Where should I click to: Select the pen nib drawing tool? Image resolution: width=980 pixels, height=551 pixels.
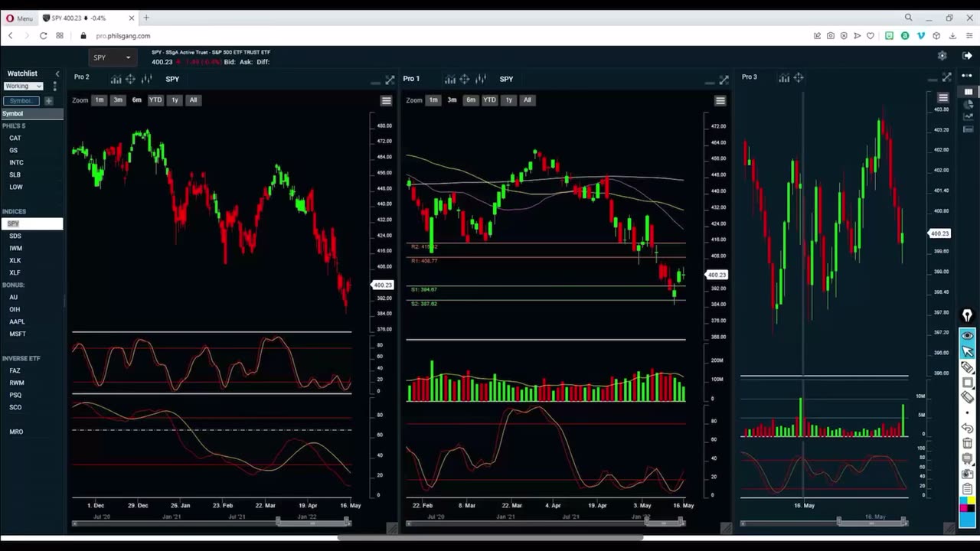968,315
